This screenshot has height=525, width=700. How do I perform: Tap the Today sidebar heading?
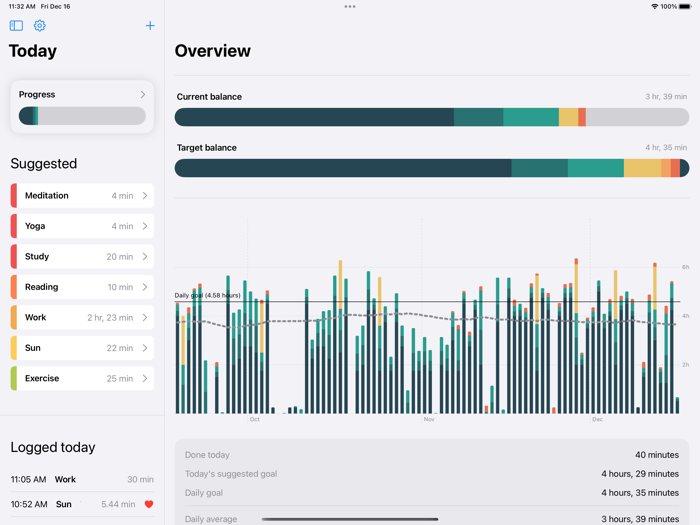click(x=33, y=51)
